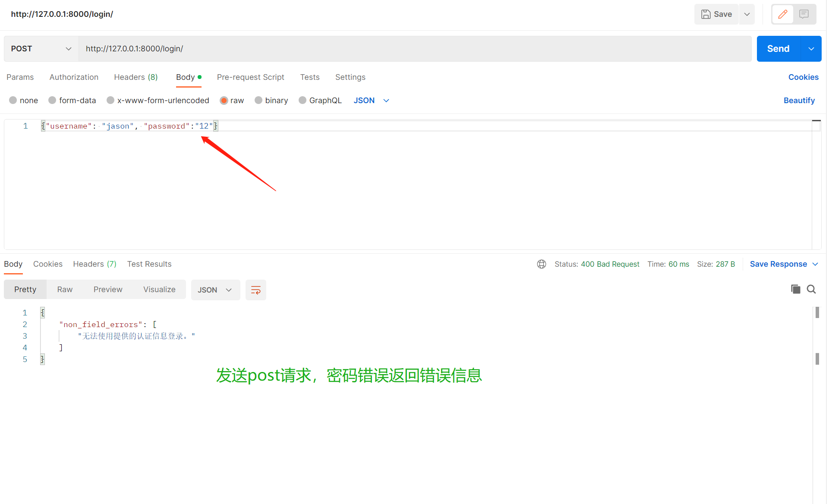Viewport: 829px width, 504px height.
Task: Expand the Save options chevron
Action: tap(747, 14)
